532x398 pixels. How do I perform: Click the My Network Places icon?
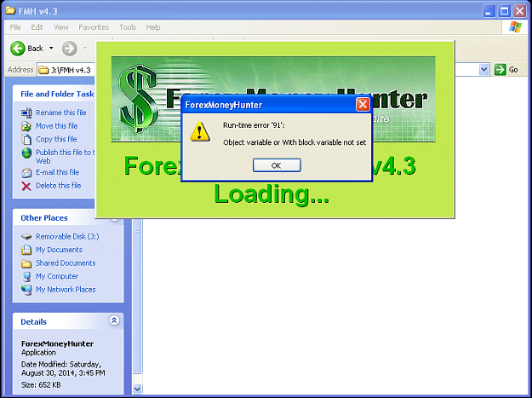tap(26, 290)
